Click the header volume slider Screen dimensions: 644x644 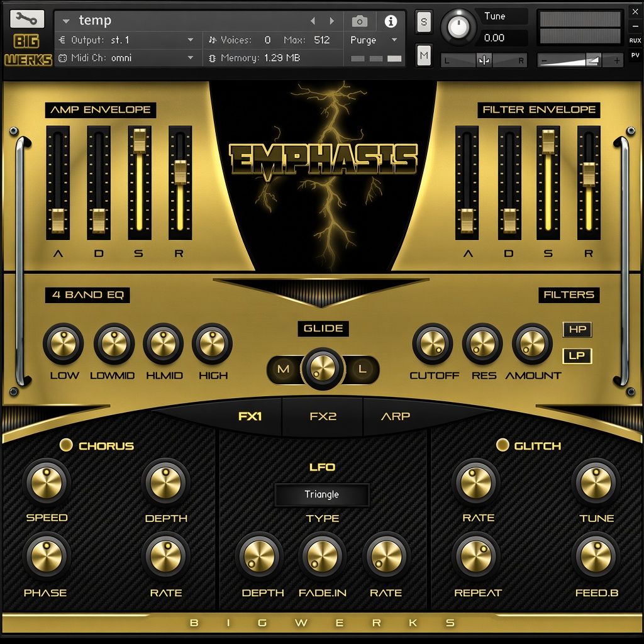pos(580,61)
